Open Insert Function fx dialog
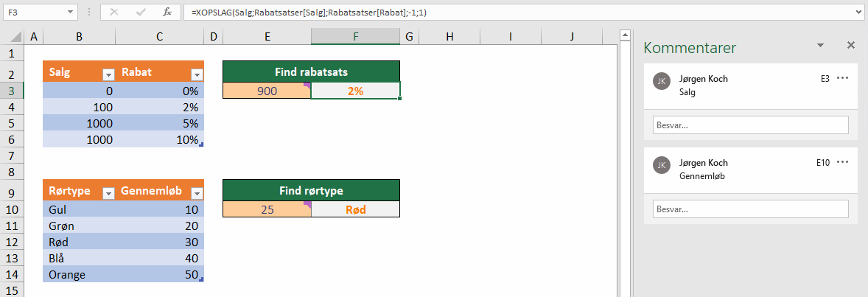 167,12
